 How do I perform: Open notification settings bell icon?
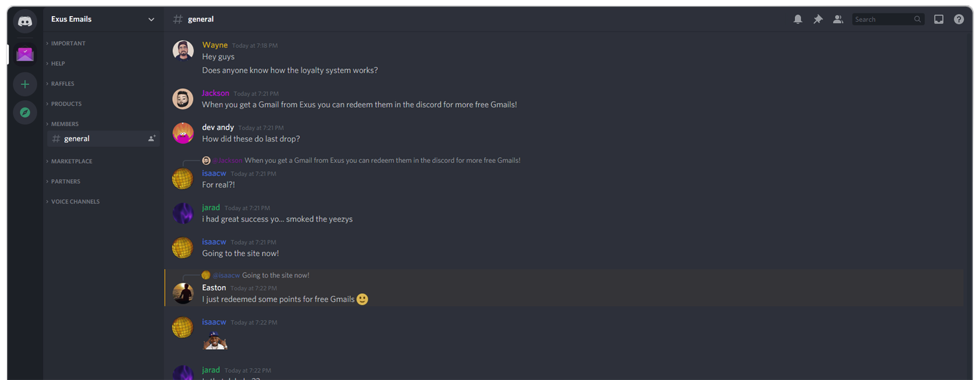[798, 19]
